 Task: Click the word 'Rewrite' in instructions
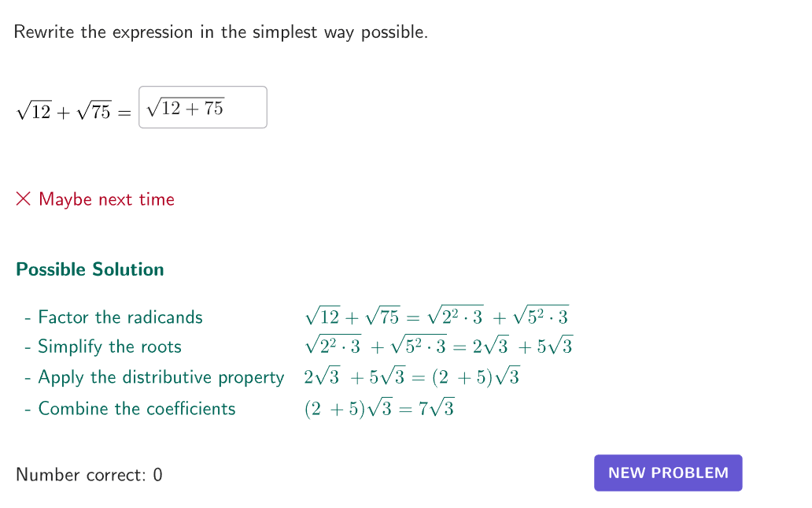[44, 32]
